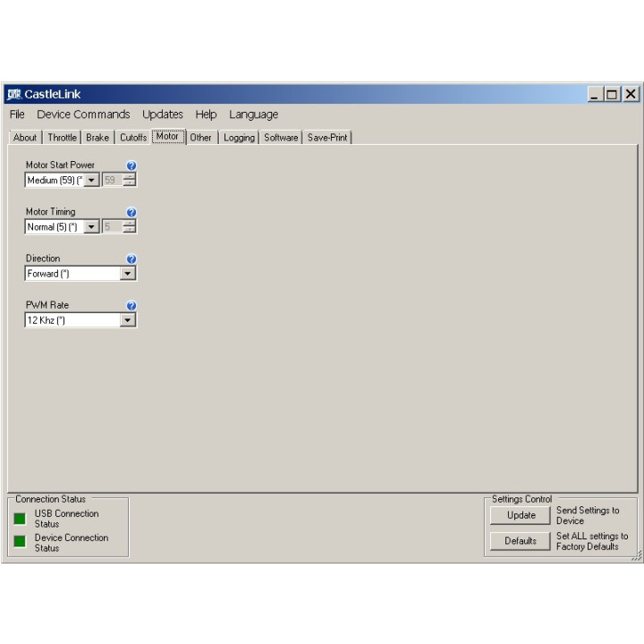
Task: Switch to the Brake tab
Action: pos(97,138)
